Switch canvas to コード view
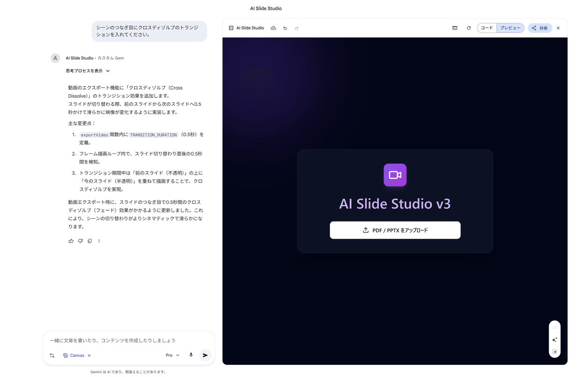This screenshot has width=588, height=377. (487, 28)
